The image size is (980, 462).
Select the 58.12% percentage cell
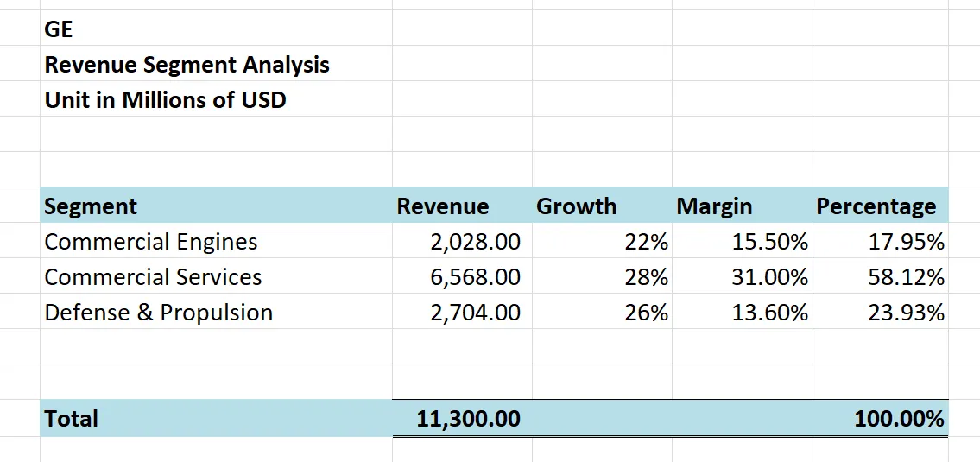click(906, 277)
